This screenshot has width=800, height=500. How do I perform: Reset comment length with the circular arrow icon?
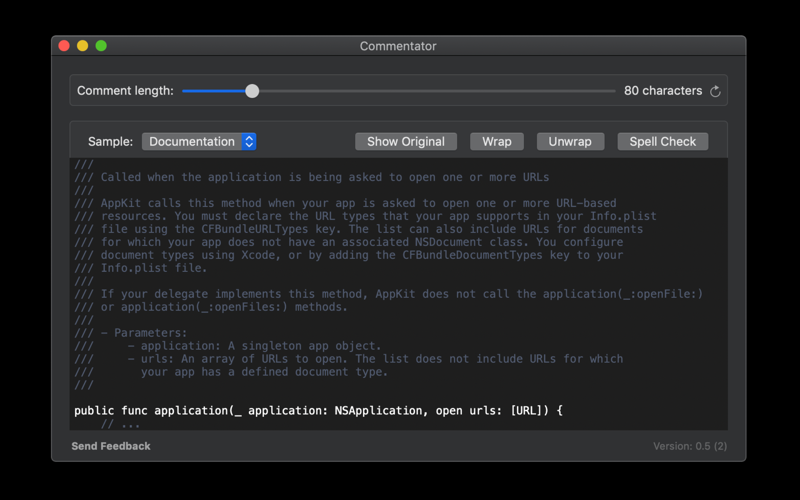pos(715,91)
